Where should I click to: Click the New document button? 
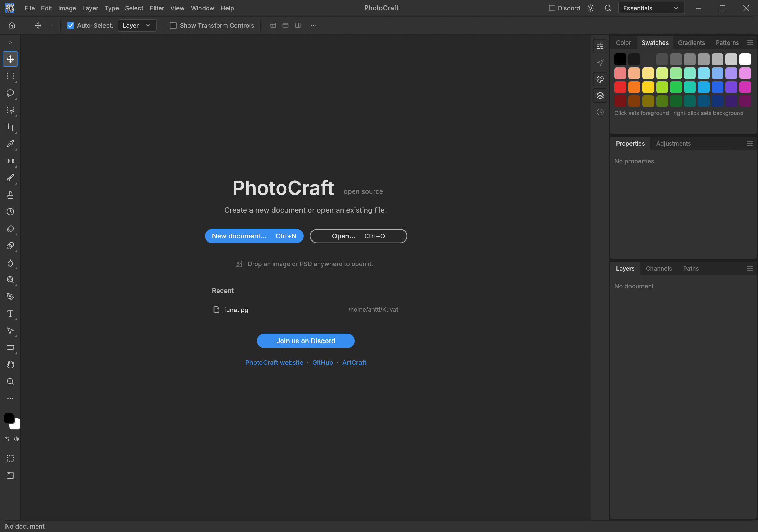(254, 236)
